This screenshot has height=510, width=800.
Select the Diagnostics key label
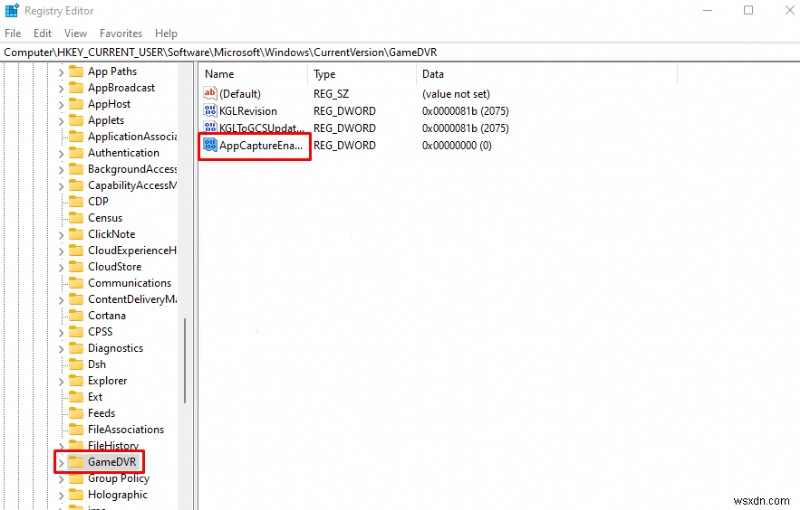tap(115, 348)
